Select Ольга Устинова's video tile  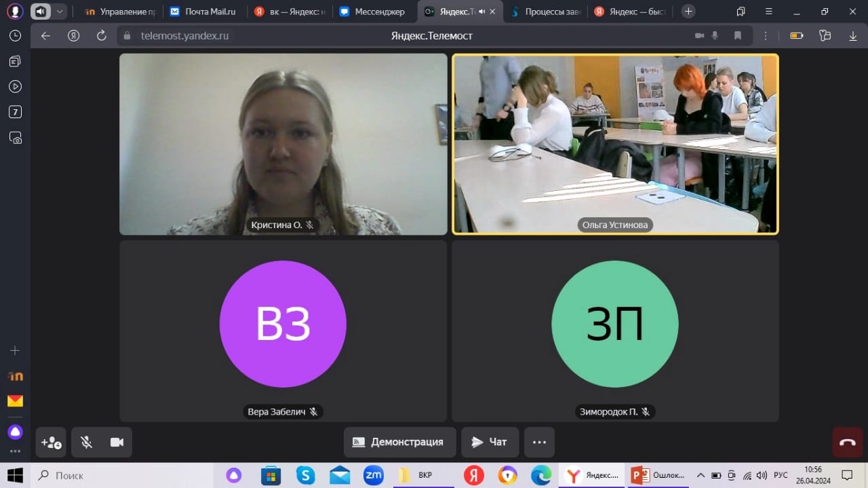pos(615,144)
